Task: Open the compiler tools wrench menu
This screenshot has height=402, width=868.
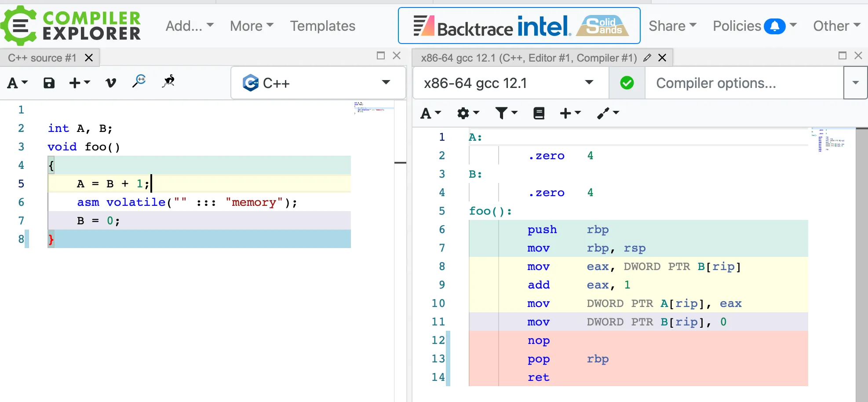Action: pos(608,113)
